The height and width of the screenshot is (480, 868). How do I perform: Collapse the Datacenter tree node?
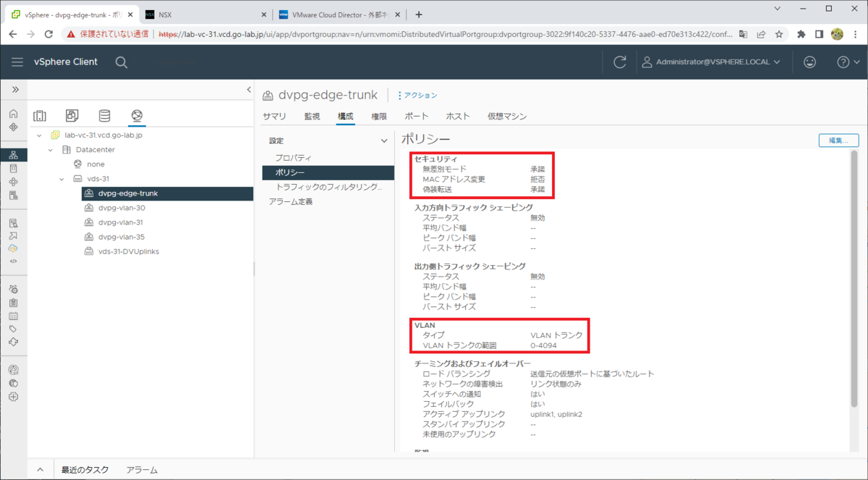(x=51, y=150)
